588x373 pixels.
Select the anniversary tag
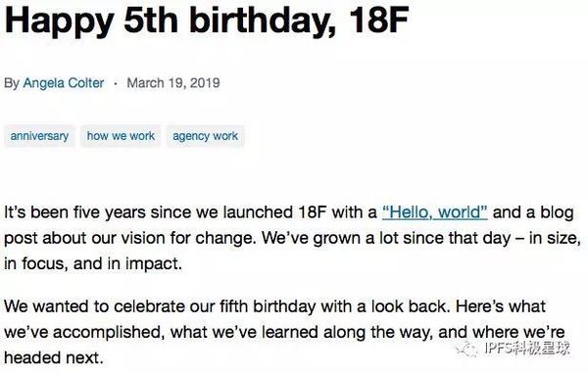click(x=39, y=136)
